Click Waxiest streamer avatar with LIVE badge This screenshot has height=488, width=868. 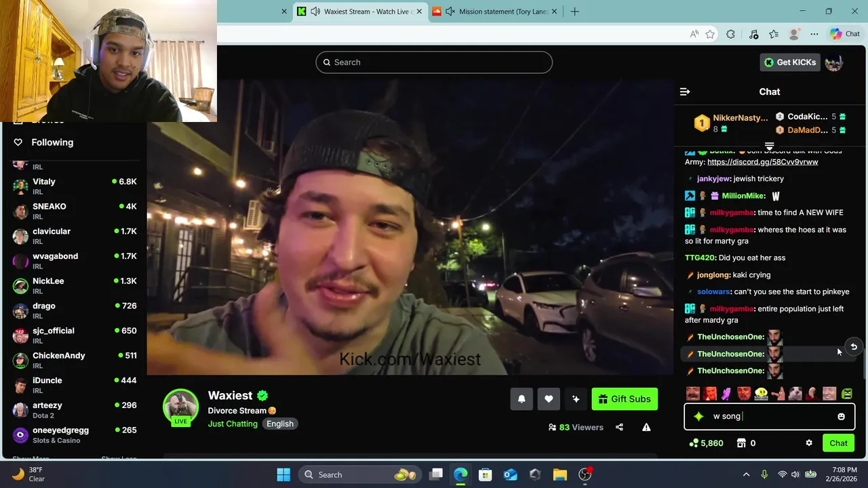[x=180, y=407]
